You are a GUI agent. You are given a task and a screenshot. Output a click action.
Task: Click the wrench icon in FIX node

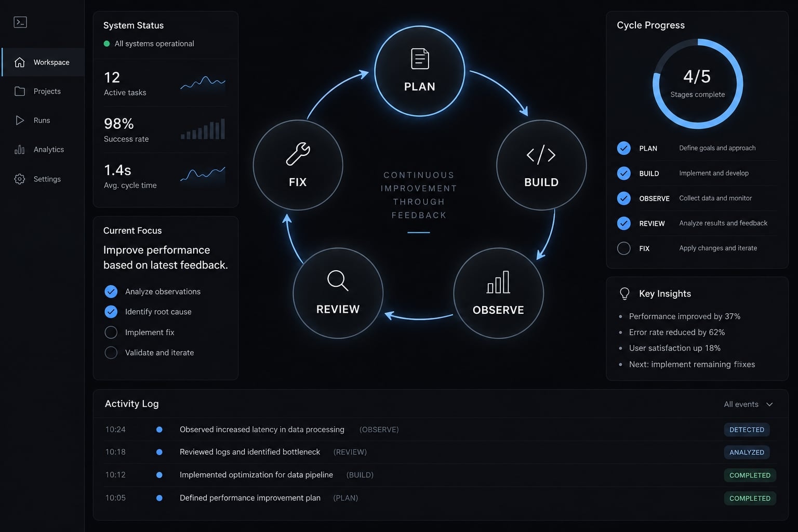(298, 154)
